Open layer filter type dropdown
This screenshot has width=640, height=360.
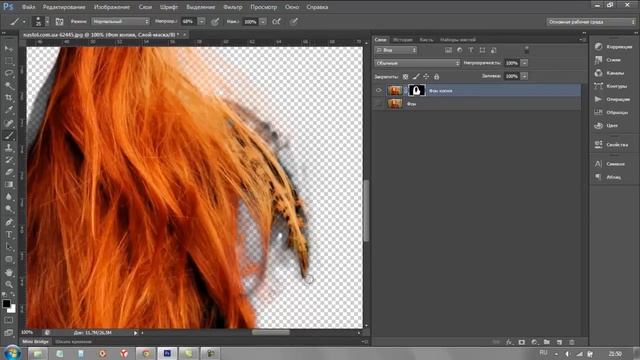tap(396, 50)
